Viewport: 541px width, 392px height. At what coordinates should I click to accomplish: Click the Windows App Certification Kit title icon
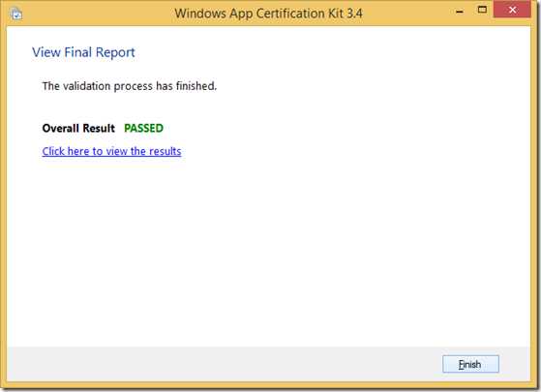pyautogui.click(x=16, y=14)
